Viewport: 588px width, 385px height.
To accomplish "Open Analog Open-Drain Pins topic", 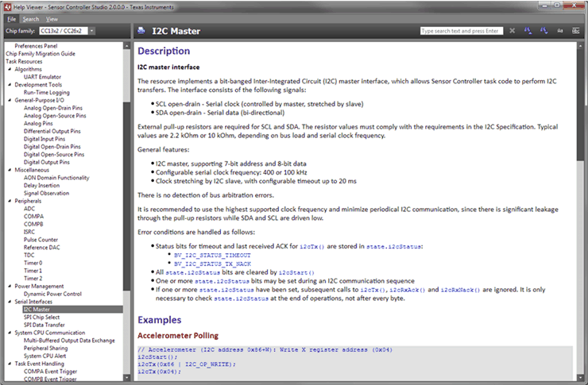I will 53,108.
